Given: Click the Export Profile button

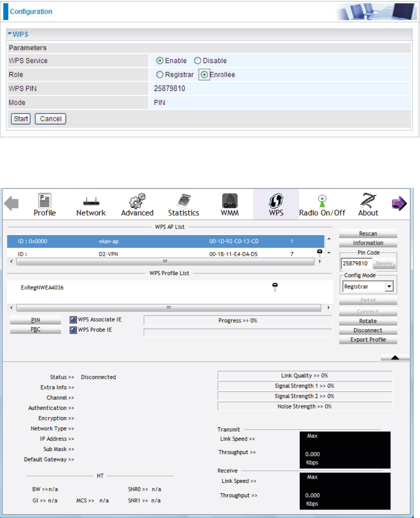Looking at the screenshot, I should click(368, 340).
